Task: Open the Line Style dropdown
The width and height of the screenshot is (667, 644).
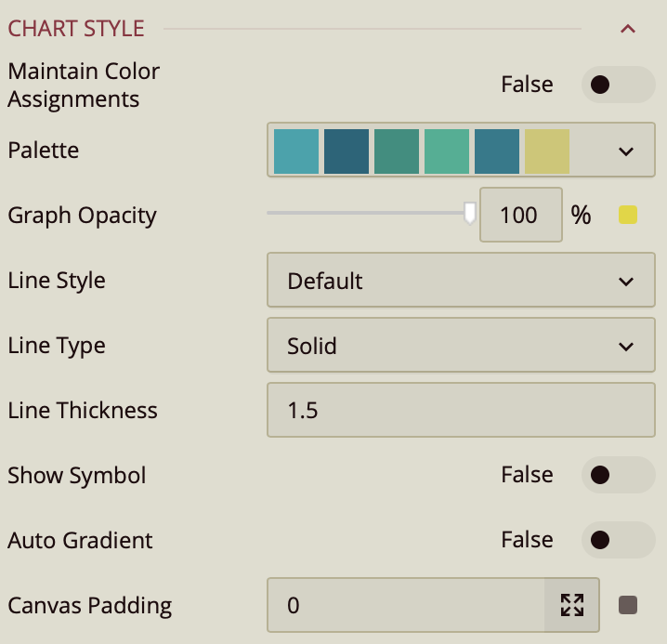Action: [460, 281]
